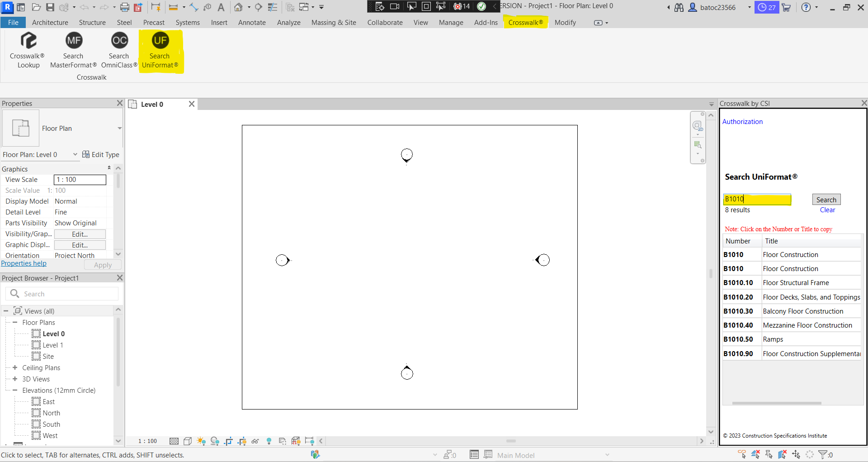Launch Search MasterFormat tool
Viewport: 868px width, 462px height.
click(73, 50)
